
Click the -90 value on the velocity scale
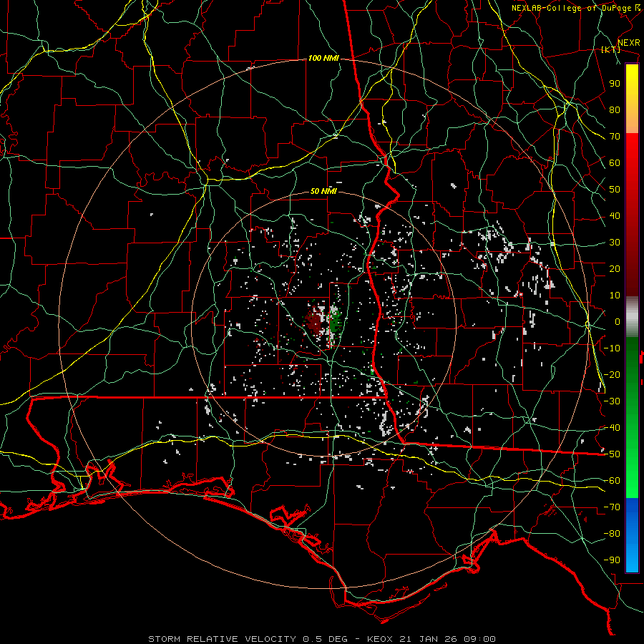(612, 560)
